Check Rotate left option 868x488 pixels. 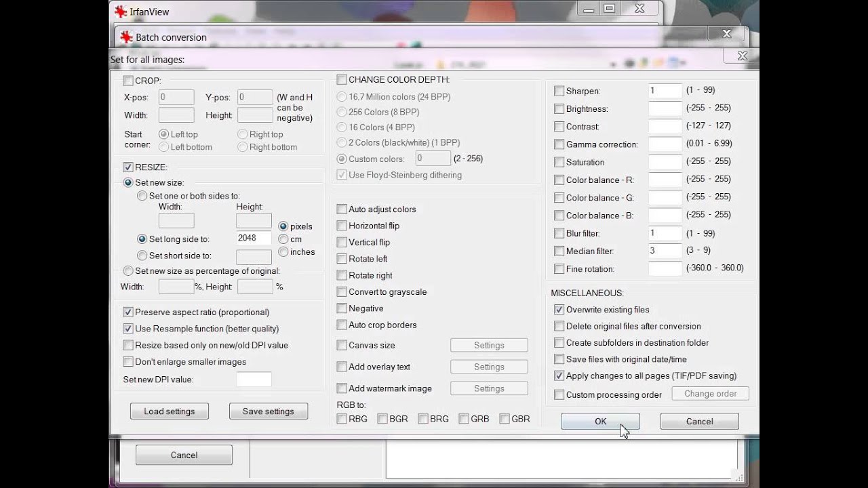coord(342,259)
